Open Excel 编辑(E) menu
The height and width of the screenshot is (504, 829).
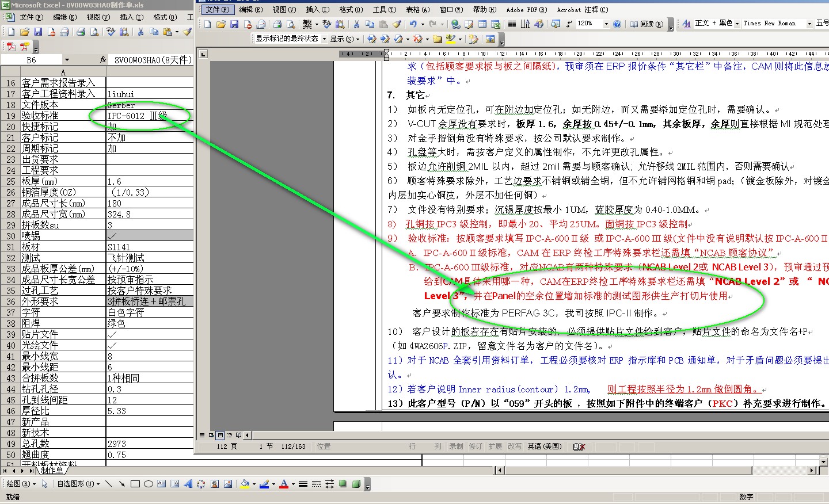pos(64,17)
